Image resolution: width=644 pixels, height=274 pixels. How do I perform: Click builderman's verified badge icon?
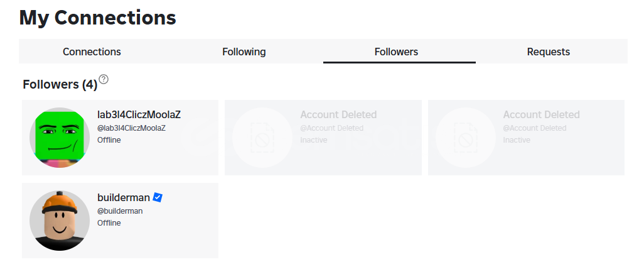pos(158,197)
